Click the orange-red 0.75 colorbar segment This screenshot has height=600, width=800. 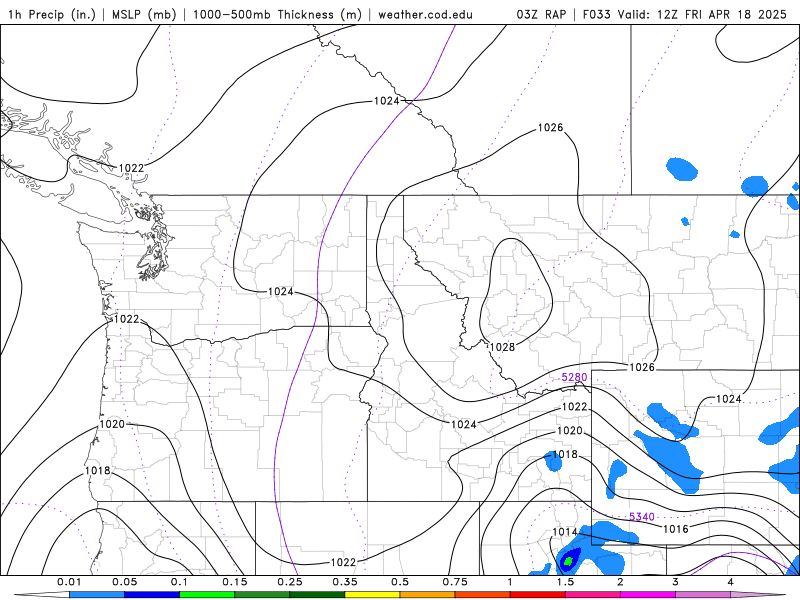pos(483,594)
